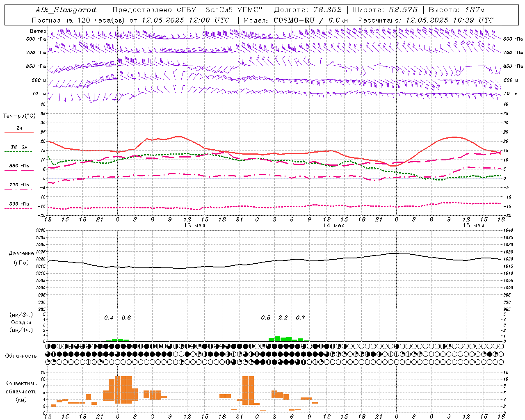
Task: Click the Конвективн. convective cloud label
Action: point(21,383)
